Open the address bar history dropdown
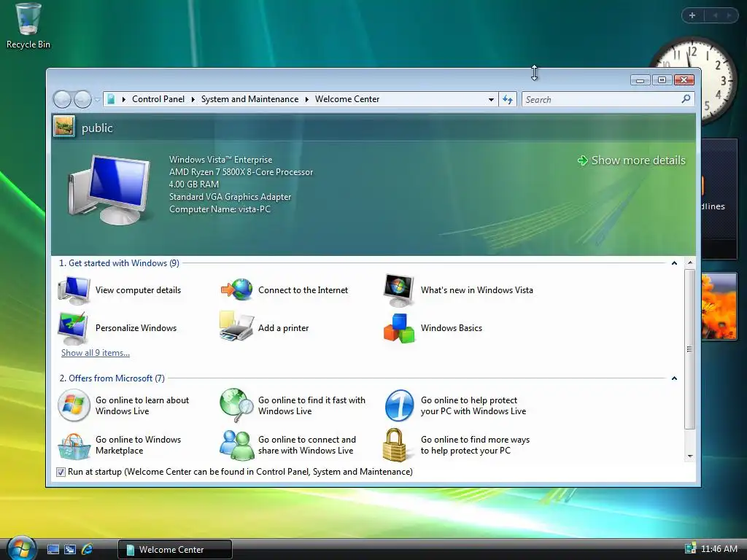The image size is (747, 560). tap(491, 99)
